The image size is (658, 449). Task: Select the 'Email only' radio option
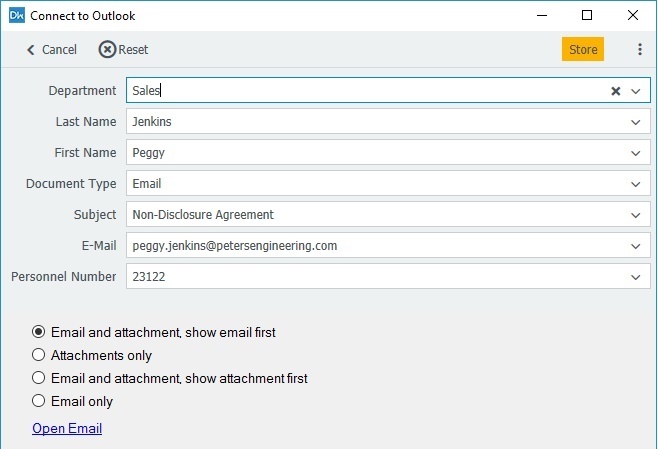pyautogui.click(x=39, y=401)
